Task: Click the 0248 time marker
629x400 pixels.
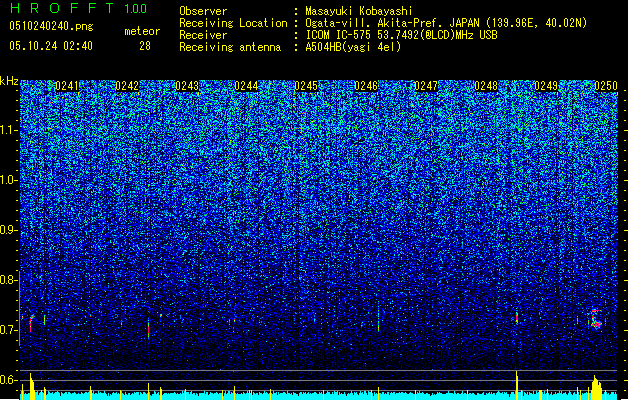Action: [x=486, y=86]
